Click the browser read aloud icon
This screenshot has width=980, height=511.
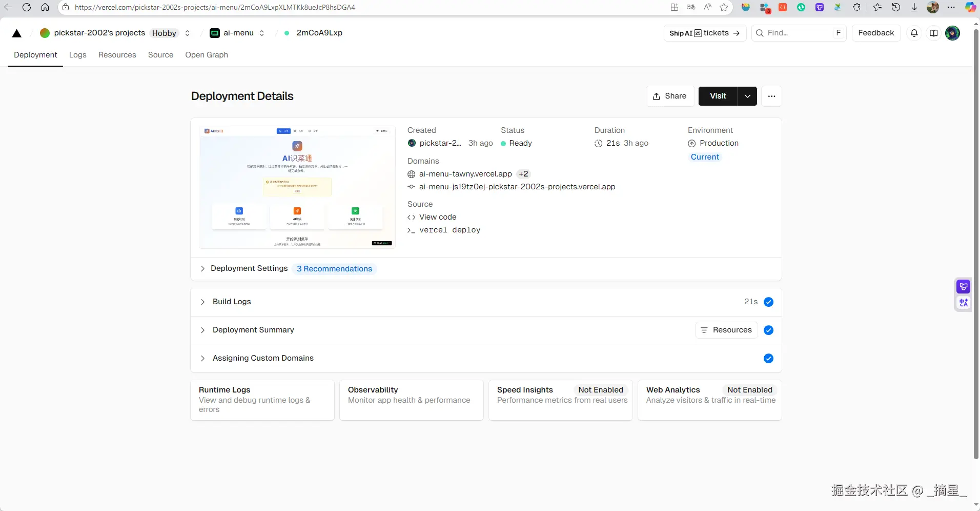[707, 7]
